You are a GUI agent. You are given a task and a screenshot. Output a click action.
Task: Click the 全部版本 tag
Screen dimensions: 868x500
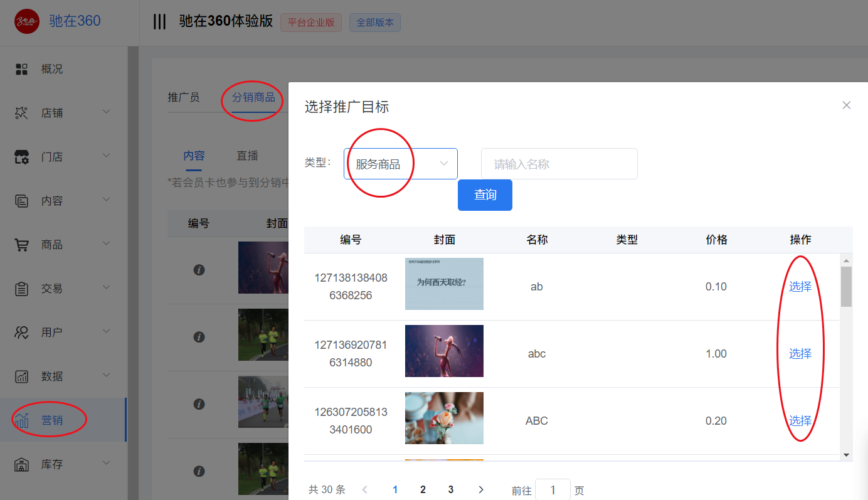(375, 23)
